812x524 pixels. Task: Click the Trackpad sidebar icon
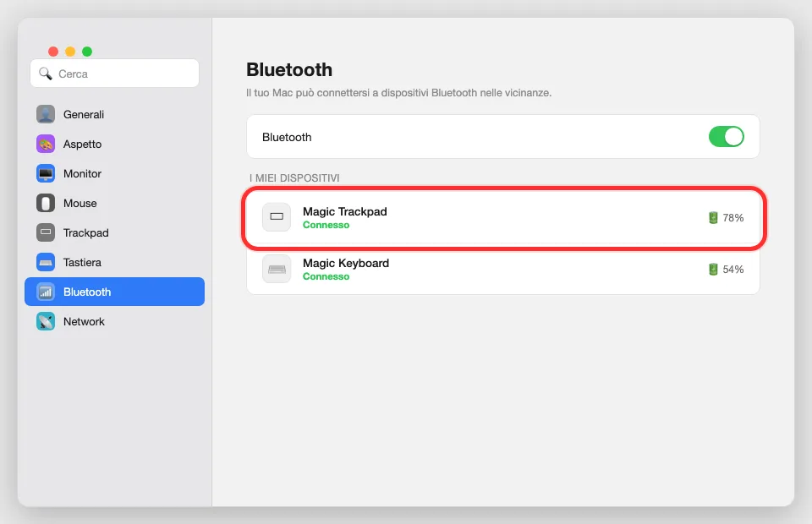[46, 232]
